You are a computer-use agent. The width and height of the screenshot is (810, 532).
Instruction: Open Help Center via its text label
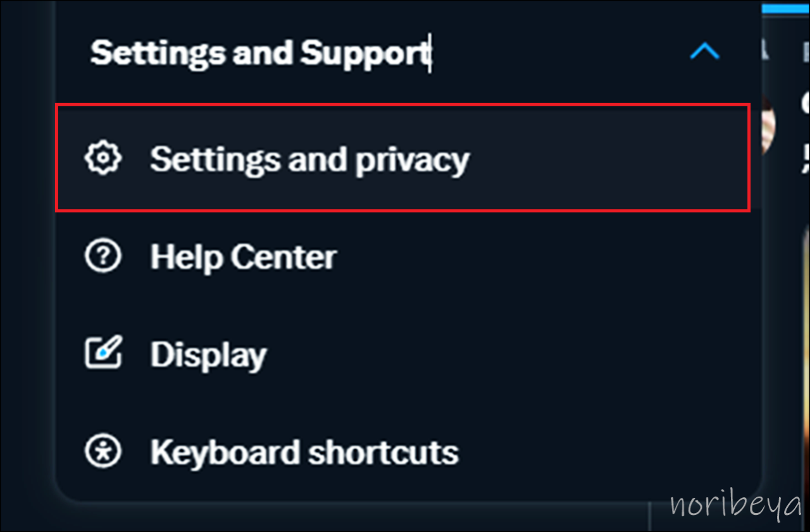pos(243,257)
